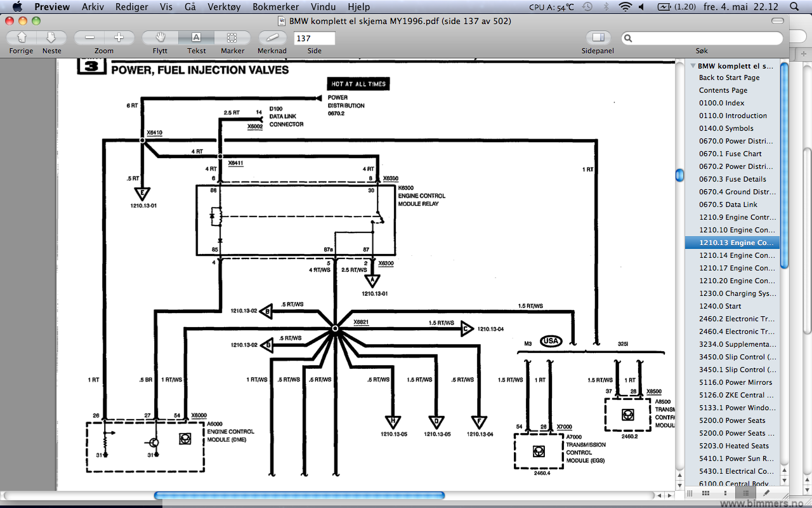The height and width of the screenshot is (508, 812).
Task: Go to next page with Neste button
Action: coord(51,37)
